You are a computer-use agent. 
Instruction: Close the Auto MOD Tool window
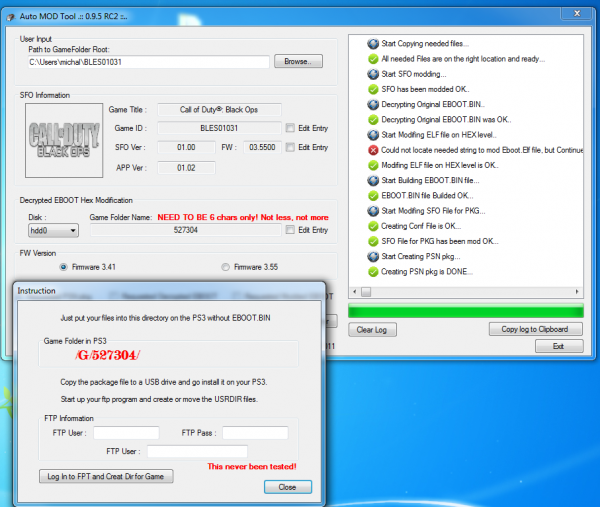(x=577, y=13)
